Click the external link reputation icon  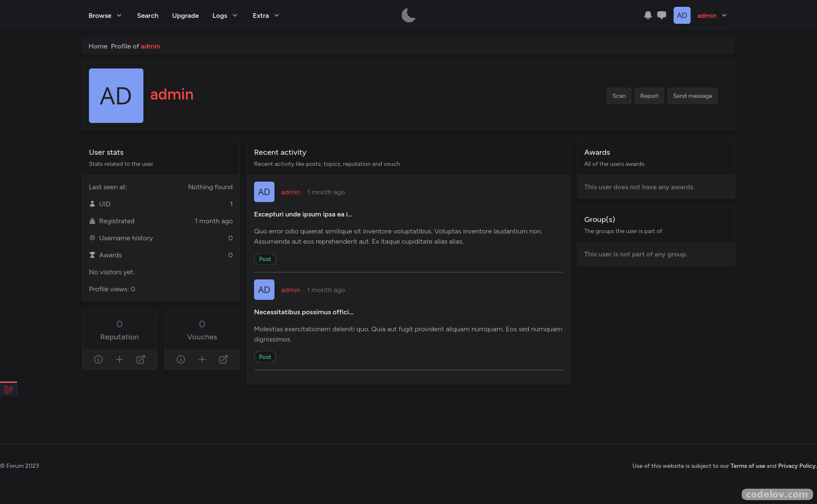(x=141, y=359)
